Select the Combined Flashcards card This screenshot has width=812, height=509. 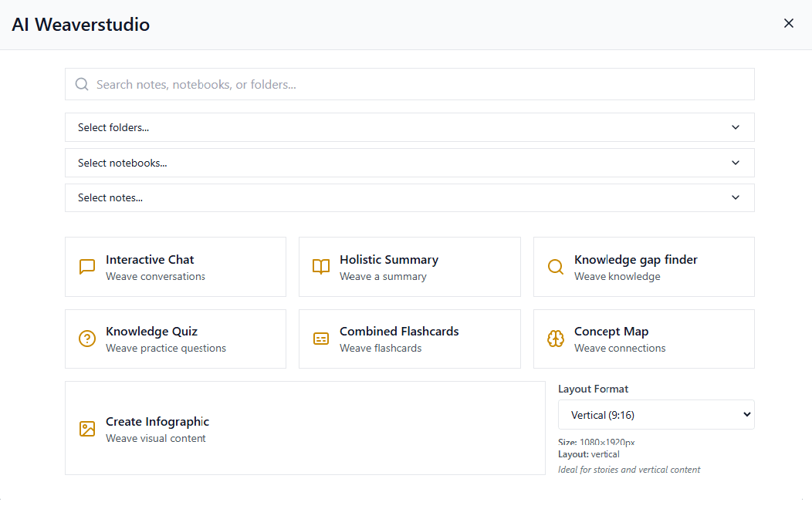coord(410,339)
